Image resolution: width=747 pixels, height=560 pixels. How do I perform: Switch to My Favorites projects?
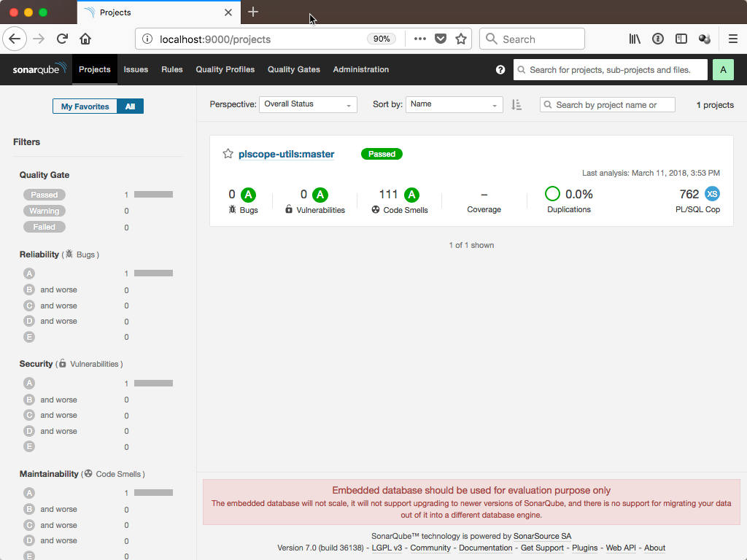point(85,106)
